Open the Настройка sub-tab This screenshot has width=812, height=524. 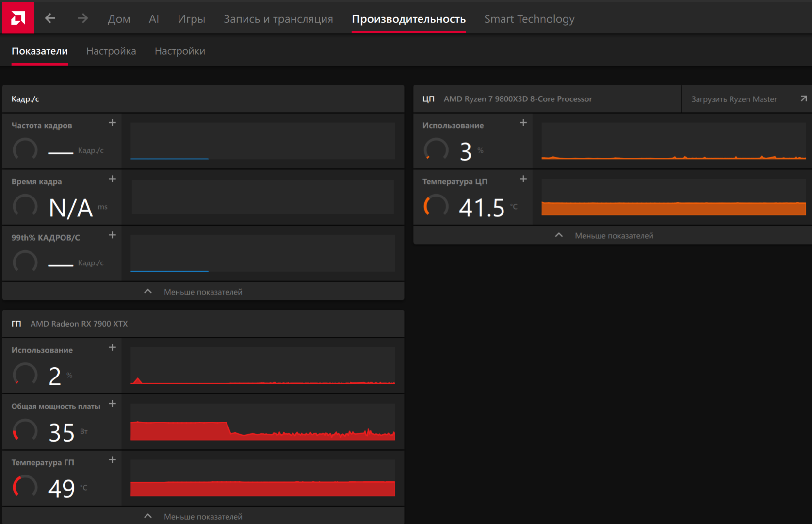click(111, 51)
